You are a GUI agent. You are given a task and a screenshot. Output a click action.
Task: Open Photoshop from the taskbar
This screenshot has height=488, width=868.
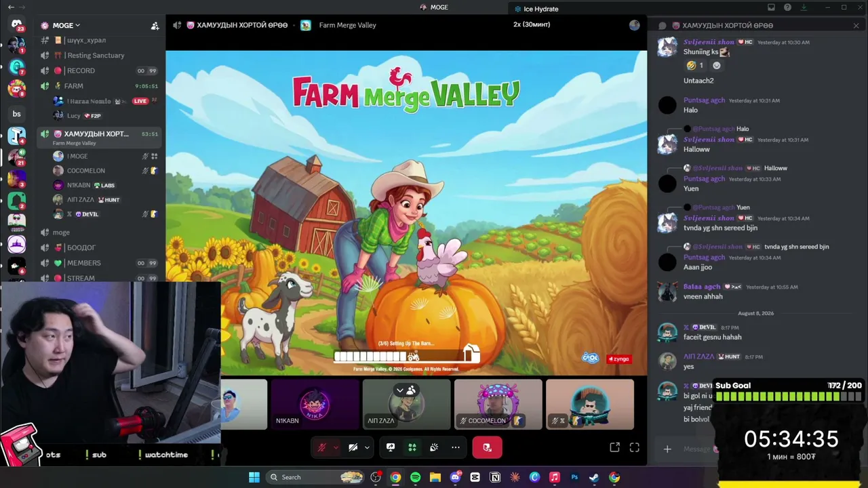pyautogui.click(x=574, y=477)
